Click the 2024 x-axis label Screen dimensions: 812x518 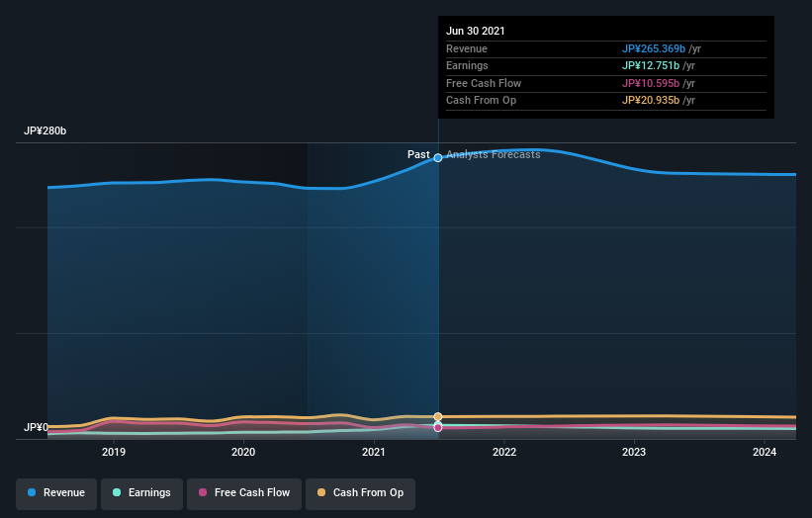coord(765,453)
